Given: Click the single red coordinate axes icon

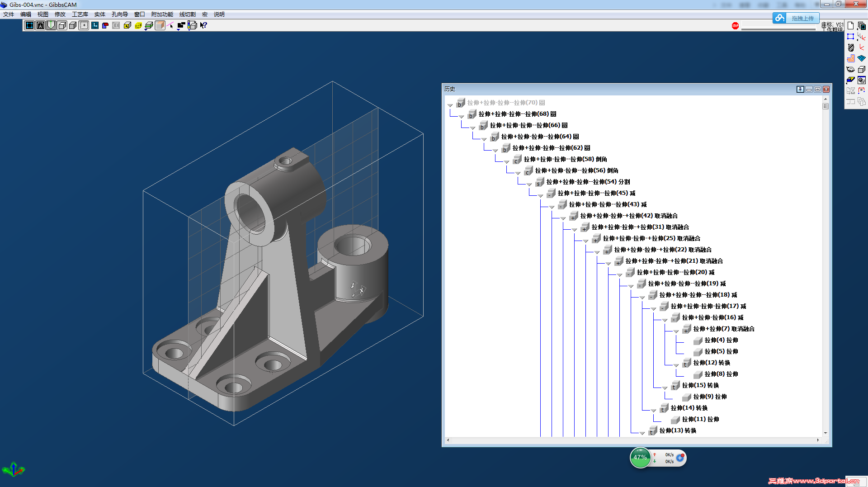Looking at the screenshot, I should tap(862, 47).
